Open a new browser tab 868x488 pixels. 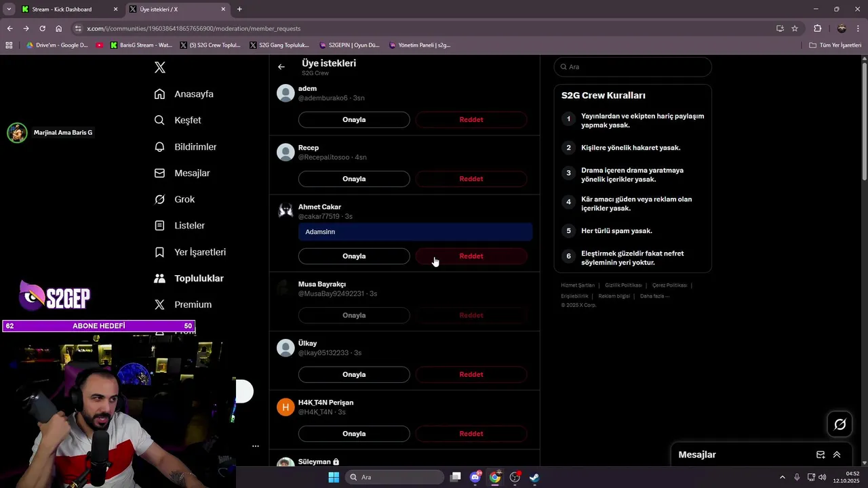pyautogui.click(x=239, y=9)
